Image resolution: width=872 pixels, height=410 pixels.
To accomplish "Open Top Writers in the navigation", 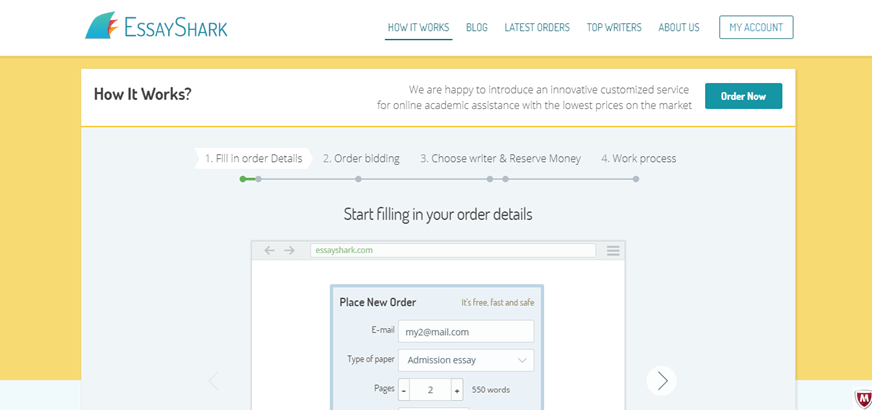I will [x=614, y=27].
